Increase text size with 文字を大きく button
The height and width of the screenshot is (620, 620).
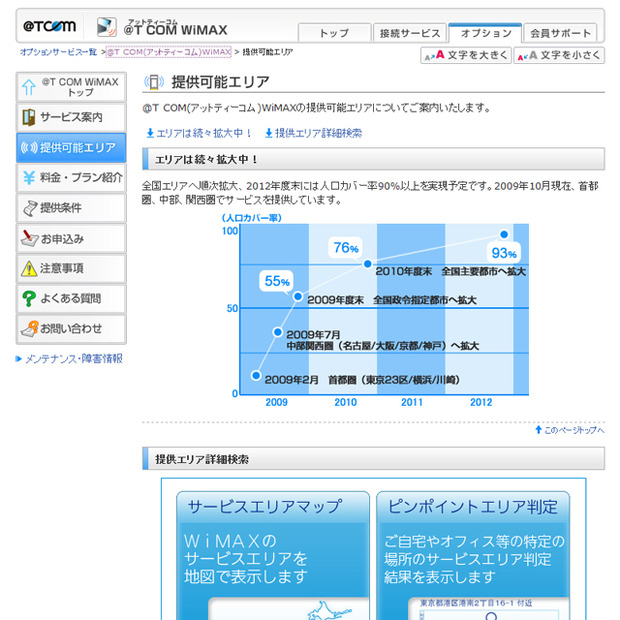[x=466, y=55]
